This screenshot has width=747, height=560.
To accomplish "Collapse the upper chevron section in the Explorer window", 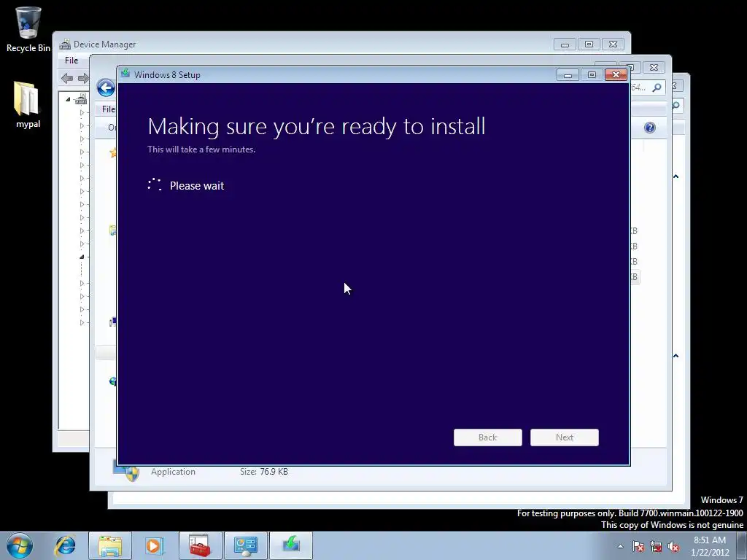I will pos(676,176).
